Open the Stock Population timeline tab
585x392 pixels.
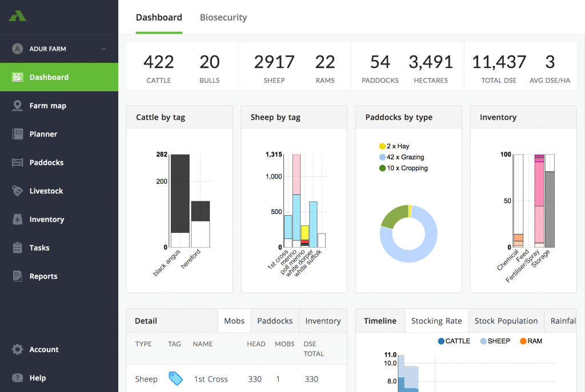[x=506, y=321]
